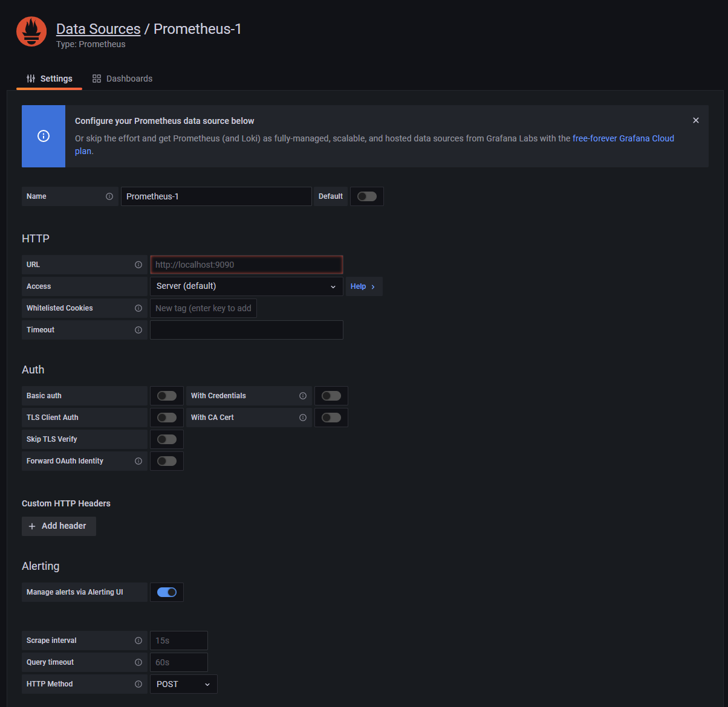Click the 'Alerting' section heading
Viewport: 728px width, 707px height.
[x=41, y=566]
